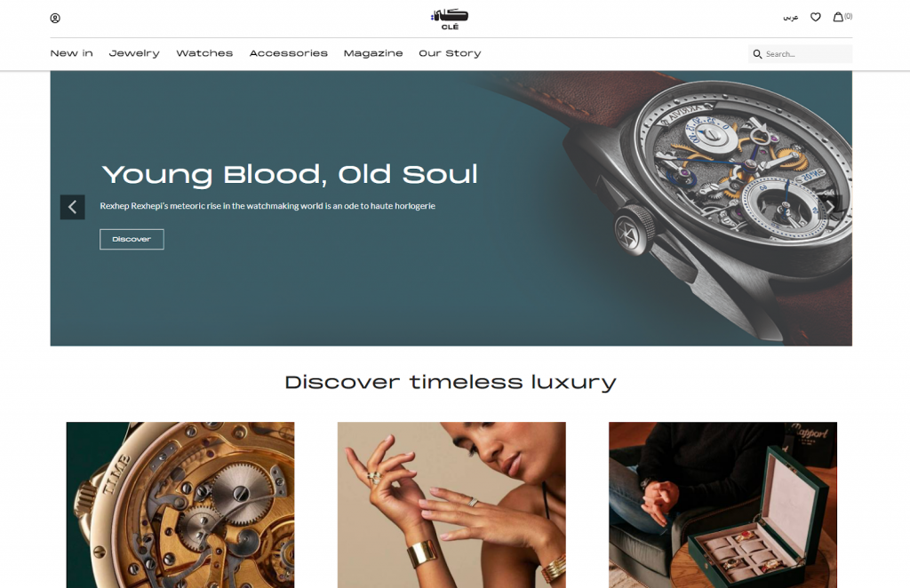The height and width of the screenshot is (588, 910).
Task: Open the jewelry model category thumbnail
Action: point(451,505)
